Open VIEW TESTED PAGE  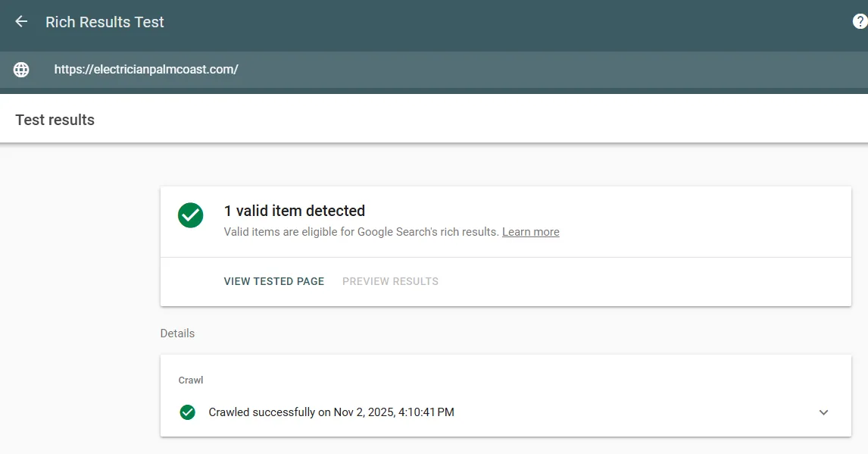[x=273, y=281]
